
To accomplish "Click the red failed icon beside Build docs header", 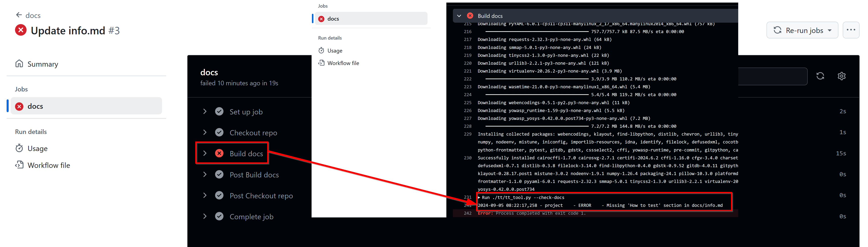I will coord(470,16).
